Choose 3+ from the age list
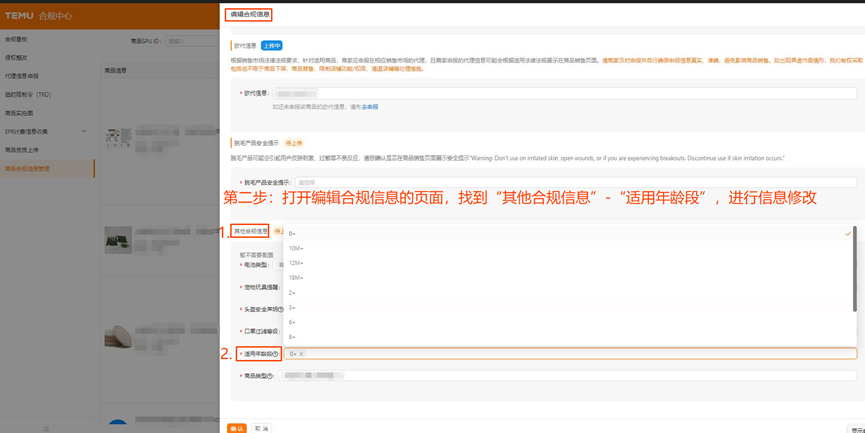Screen dimensions: 865x433 292,308
